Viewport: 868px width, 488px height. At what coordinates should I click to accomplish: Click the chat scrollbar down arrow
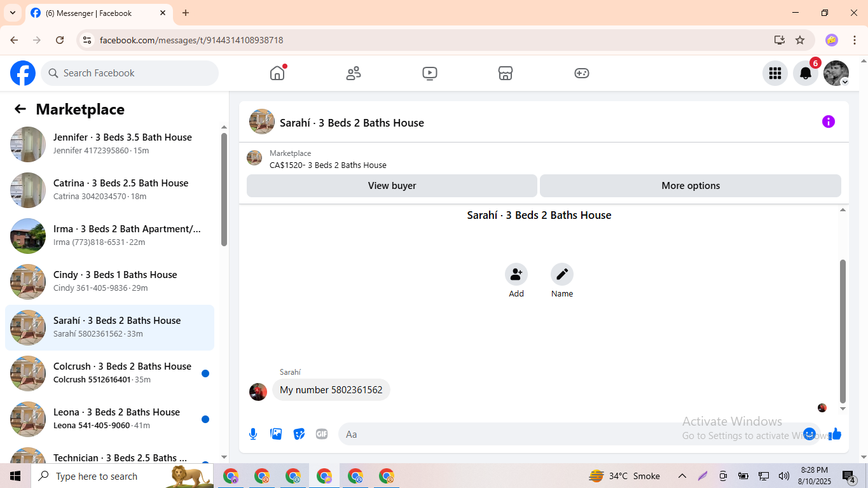(843, 408)
